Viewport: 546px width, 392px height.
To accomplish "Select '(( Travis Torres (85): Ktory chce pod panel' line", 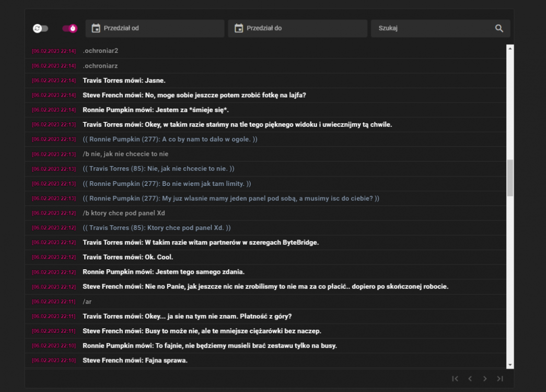I will (265, 227).
